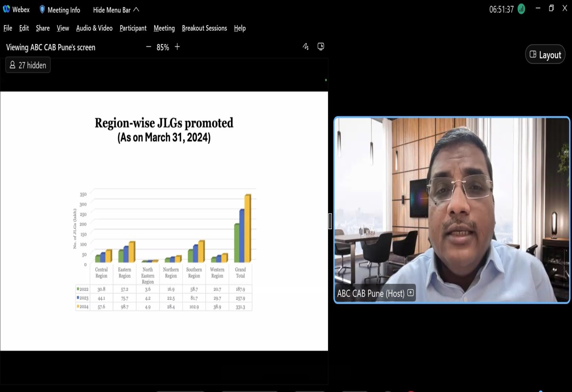The width and height of the screenshot is (572, 392).
Task: Restore down the Webex window
Action: 551,8
